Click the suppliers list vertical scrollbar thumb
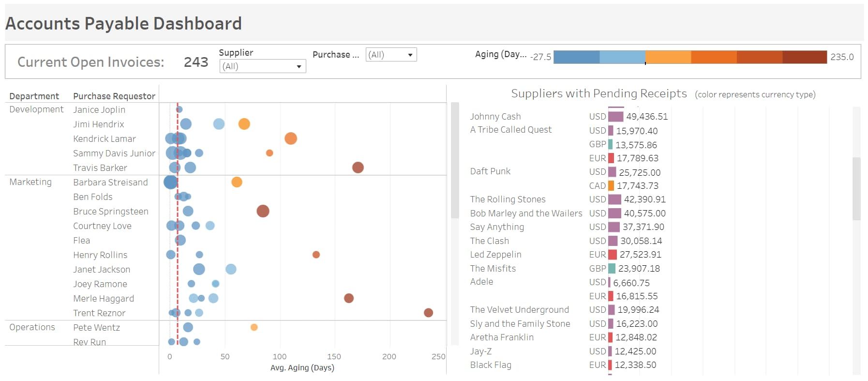Image resolution: width=868 pixels, height=381 pixels. tap(856, 189)
